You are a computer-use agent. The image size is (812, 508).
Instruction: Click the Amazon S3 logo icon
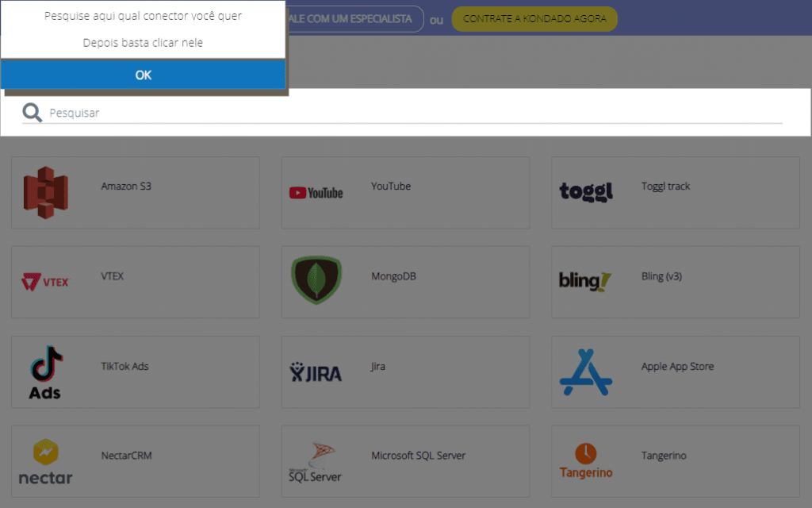pyautogui.click(x=45, y=193)
